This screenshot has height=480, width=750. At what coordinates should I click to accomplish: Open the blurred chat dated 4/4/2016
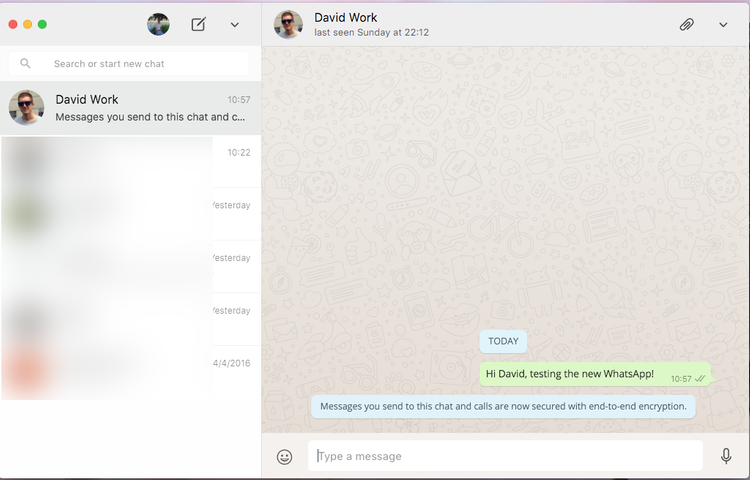(x=130, y=370)
